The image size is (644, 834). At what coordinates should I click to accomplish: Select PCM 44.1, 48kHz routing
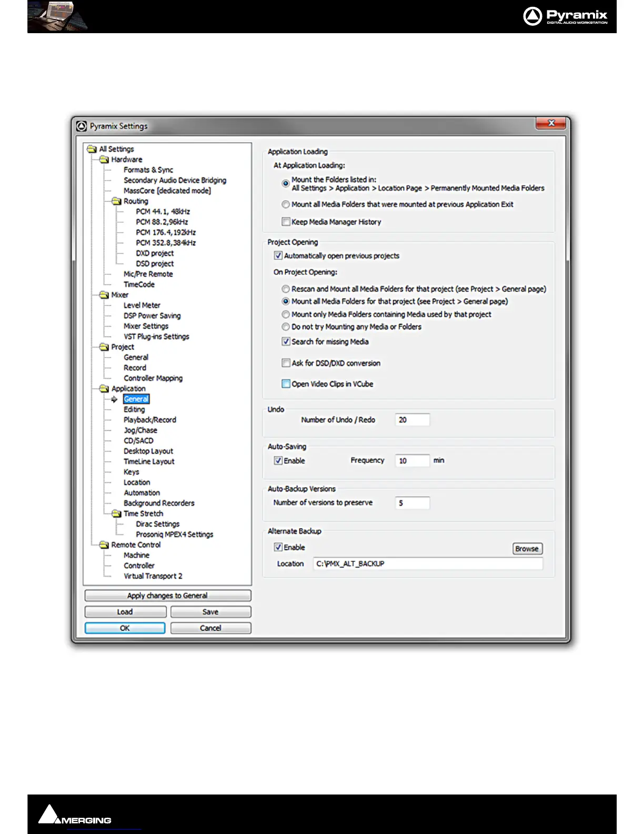click(163, 211)
